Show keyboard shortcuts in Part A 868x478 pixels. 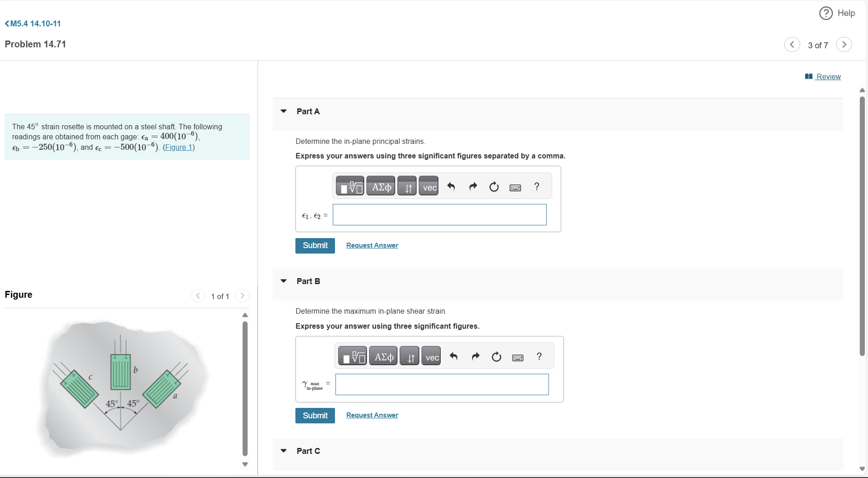point(515,187)
